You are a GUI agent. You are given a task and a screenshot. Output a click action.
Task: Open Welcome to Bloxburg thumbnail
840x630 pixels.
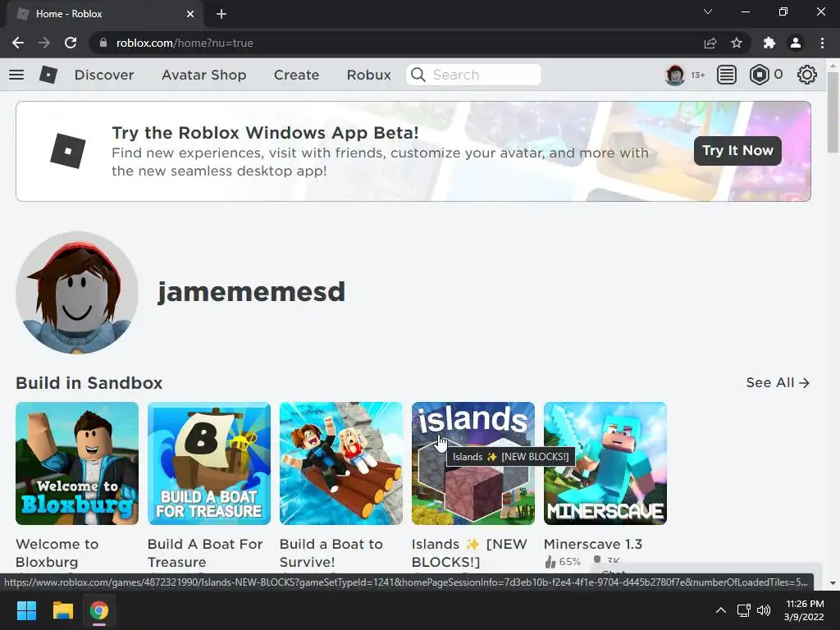coord(77,463)
